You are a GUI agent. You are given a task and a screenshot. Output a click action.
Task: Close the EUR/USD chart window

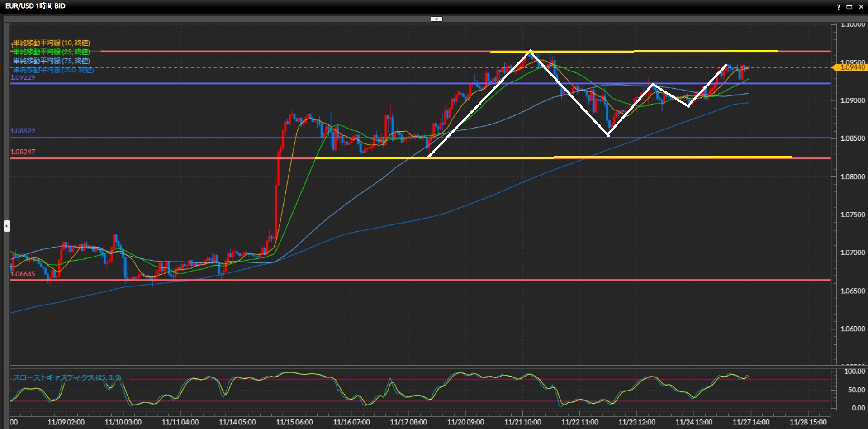861,7
